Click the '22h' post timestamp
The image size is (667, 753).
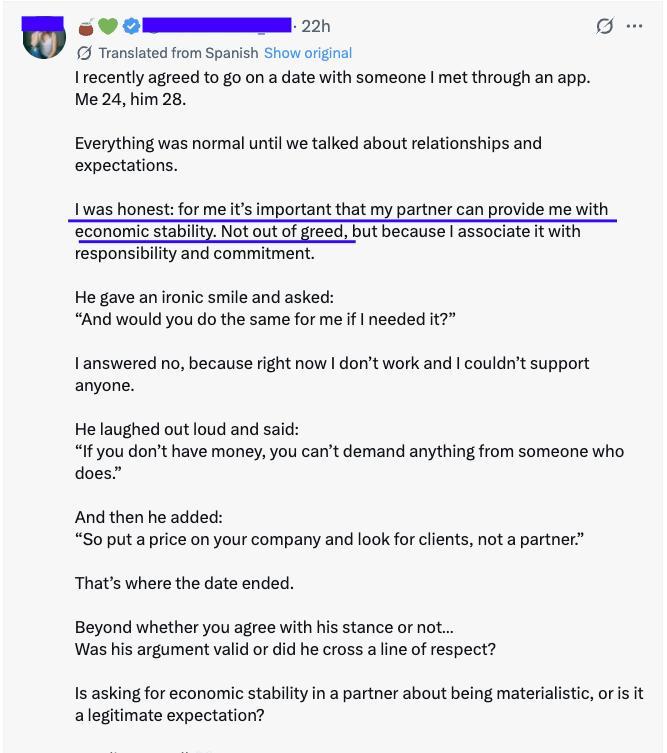pos(315,26)
